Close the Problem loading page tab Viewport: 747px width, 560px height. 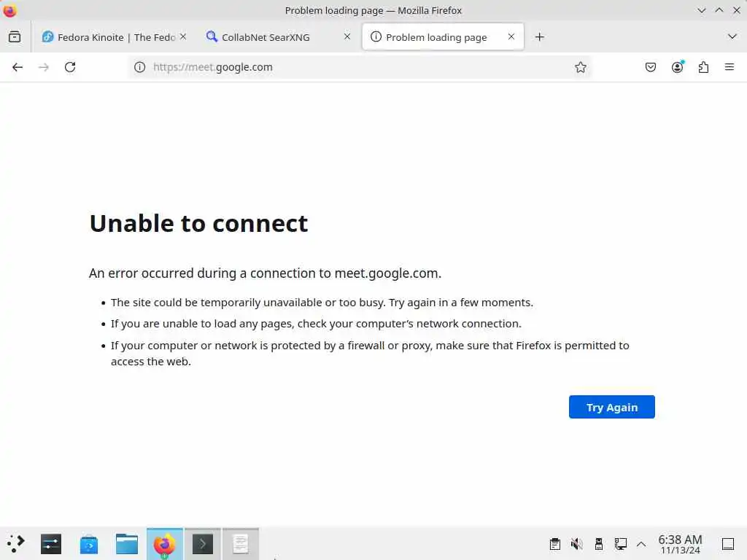tap(511, 36)
